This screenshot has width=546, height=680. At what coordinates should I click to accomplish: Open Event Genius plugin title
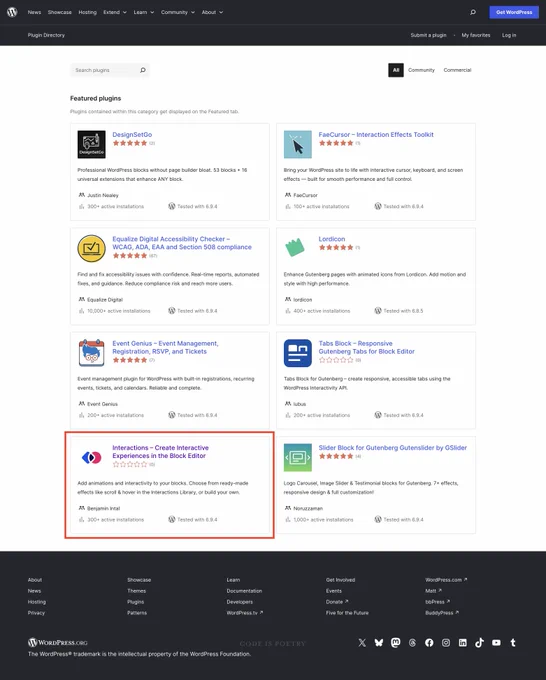click(x=165, y=347)
